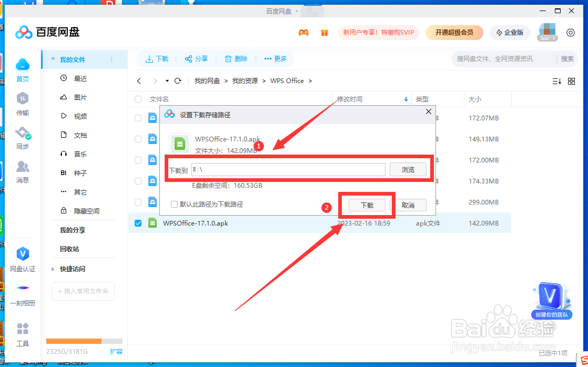Image resolution: width=588 pixels, height=367 pixels.
Task: Click the 搜网盘文件 search box
Action: coord(504,59)
